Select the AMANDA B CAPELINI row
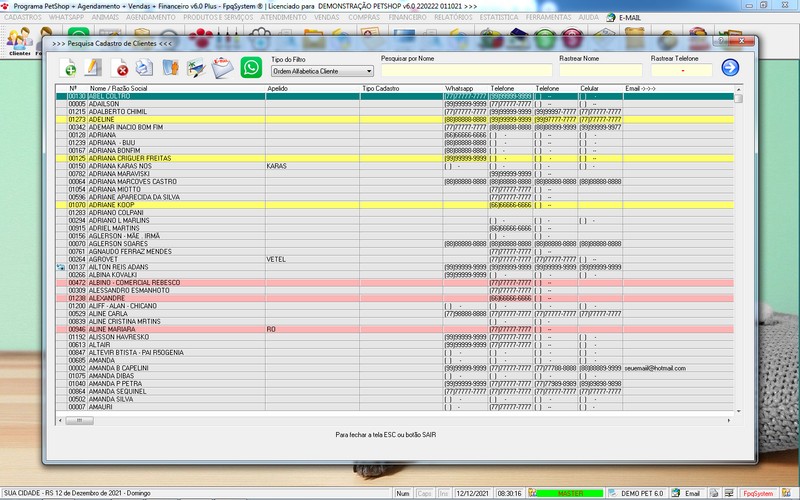 395,368
